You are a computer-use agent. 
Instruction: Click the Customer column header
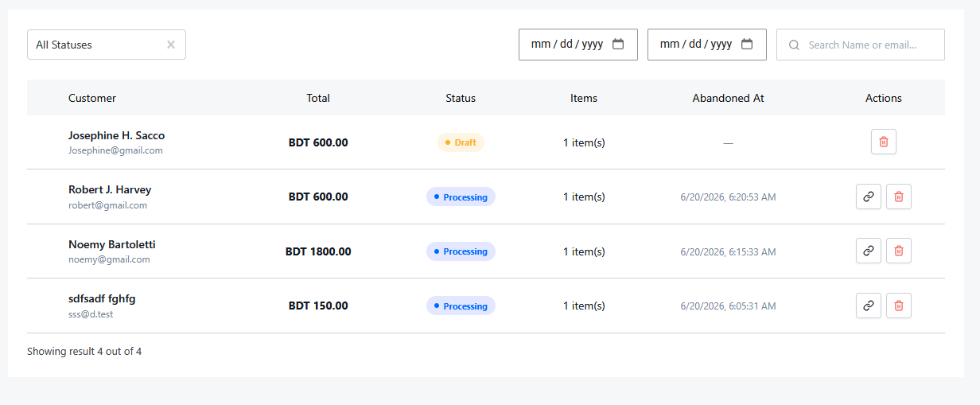point(92,98)
